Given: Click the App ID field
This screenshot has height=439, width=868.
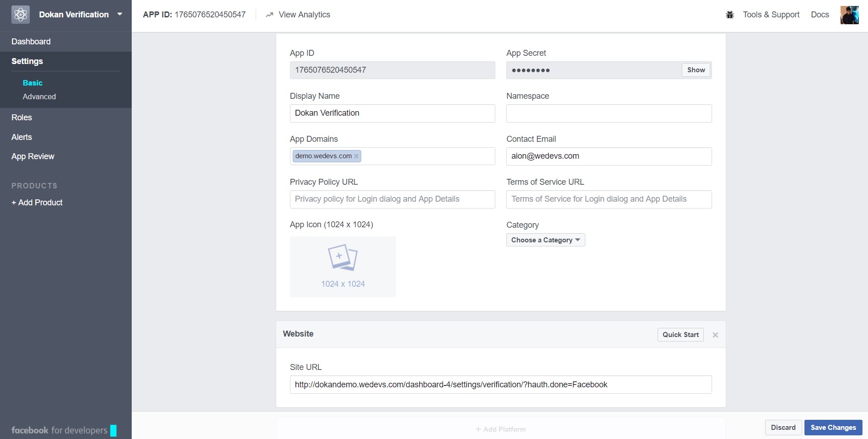Looking at the screenshot, I should [392, 70].
